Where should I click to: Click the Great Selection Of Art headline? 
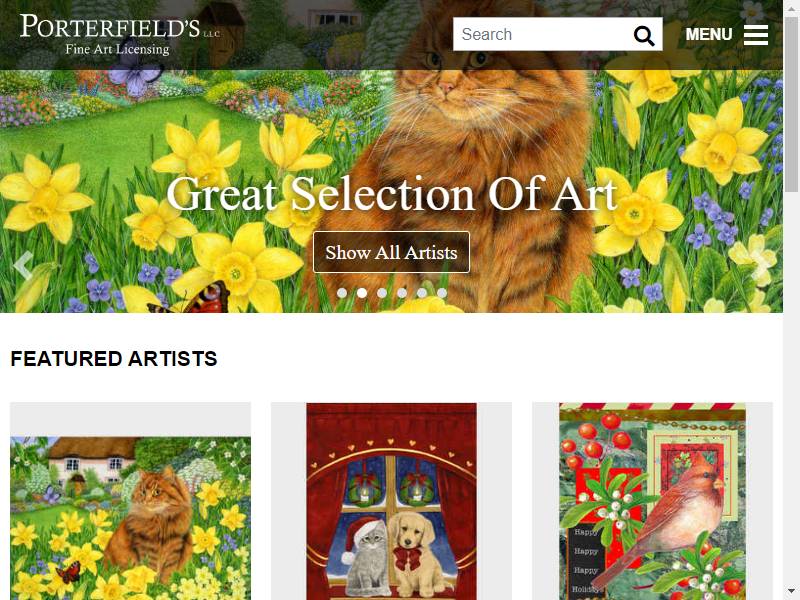[x=392, y=194]
